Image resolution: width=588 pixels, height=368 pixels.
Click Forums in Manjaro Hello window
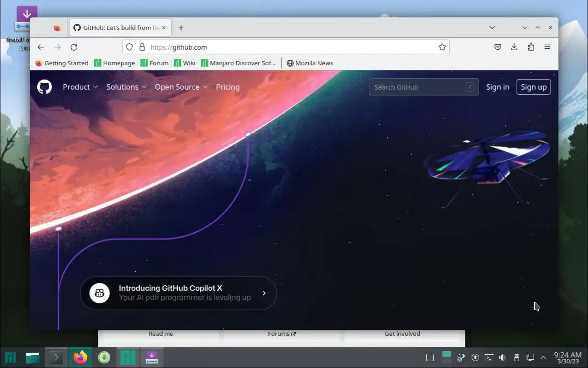point(282,334)
